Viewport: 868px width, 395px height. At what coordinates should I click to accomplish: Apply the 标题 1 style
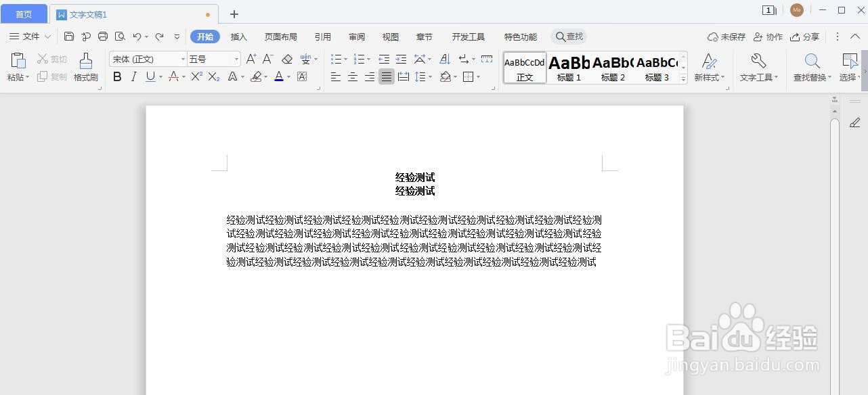[569, 68]
